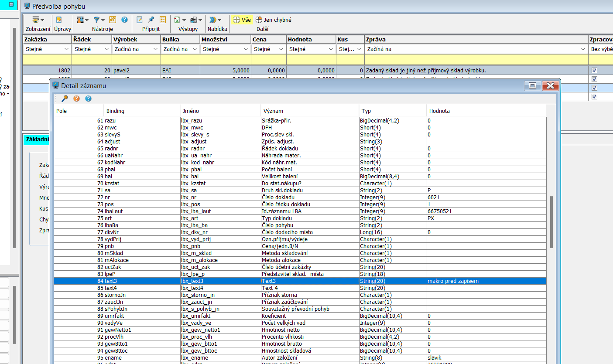The height and width of the screenshot is (364, 613).
Task: Toggle the checkbox in order 1802 row
Action: (594, 70)
